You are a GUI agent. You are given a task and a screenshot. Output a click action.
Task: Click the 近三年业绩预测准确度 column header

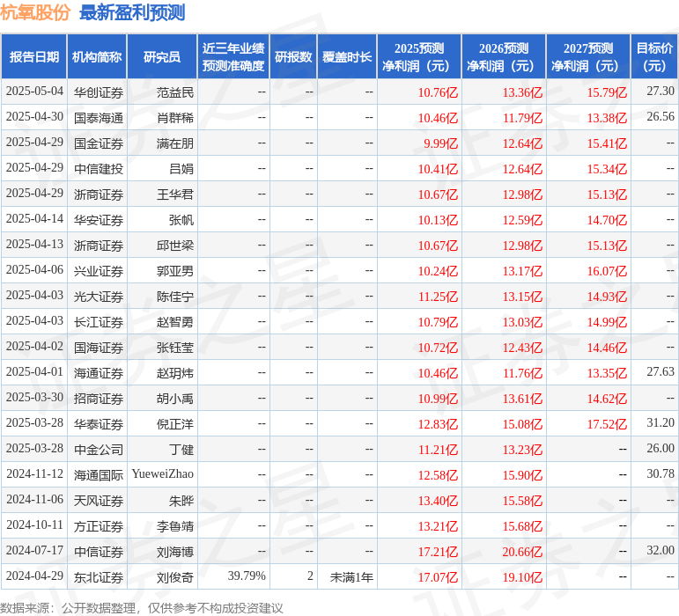pos(233,56)
